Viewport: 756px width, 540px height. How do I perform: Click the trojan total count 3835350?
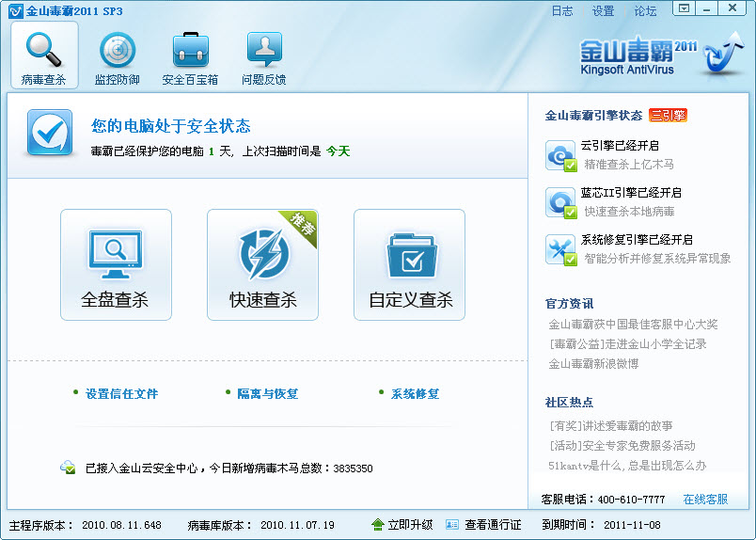point(353,469)
